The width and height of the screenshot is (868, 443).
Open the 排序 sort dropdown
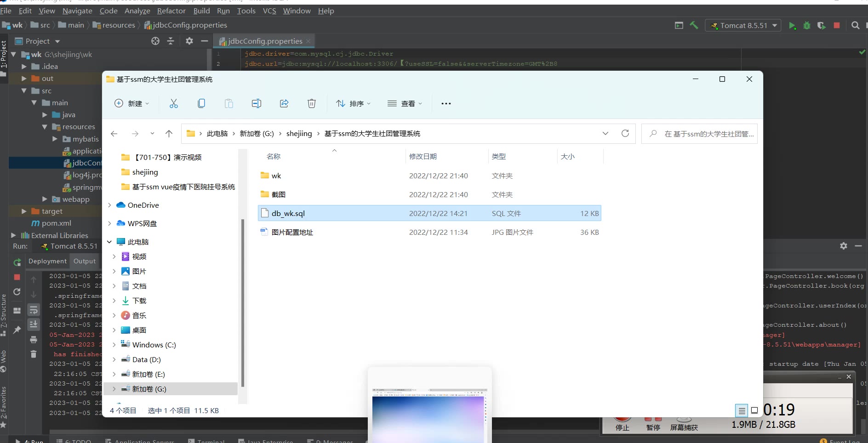[353, 103]
